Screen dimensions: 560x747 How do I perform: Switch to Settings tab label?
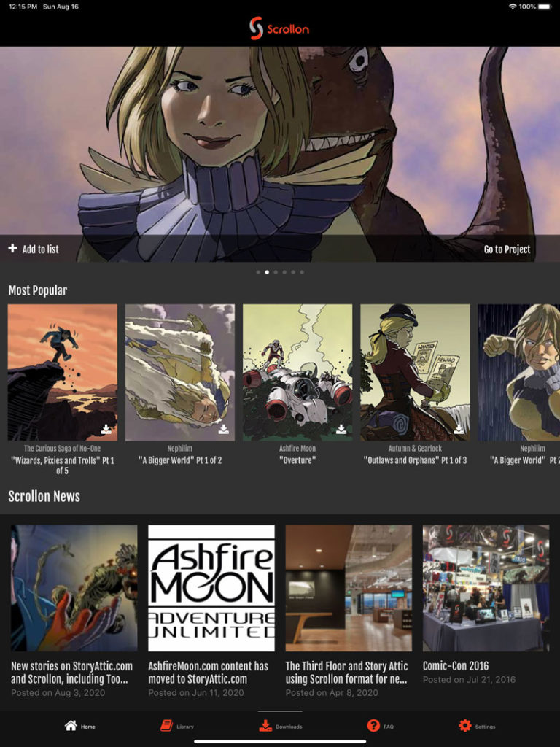coord(485,727)
